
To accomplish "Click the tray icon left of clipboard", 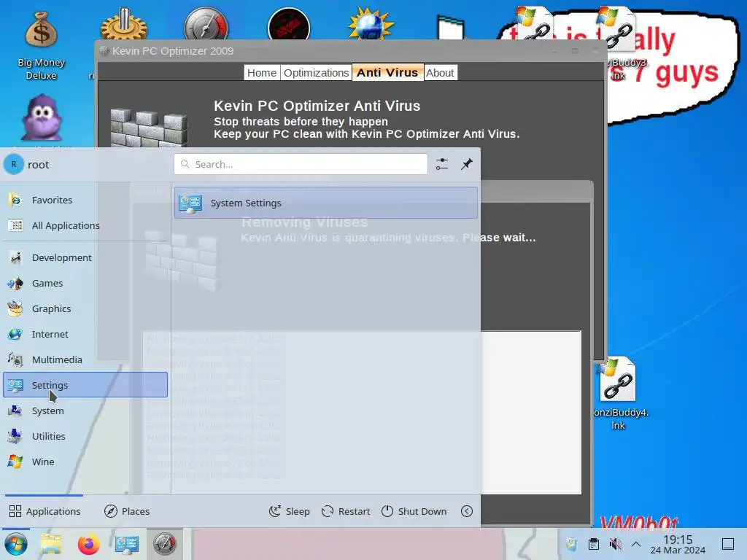I will (572, 544).
